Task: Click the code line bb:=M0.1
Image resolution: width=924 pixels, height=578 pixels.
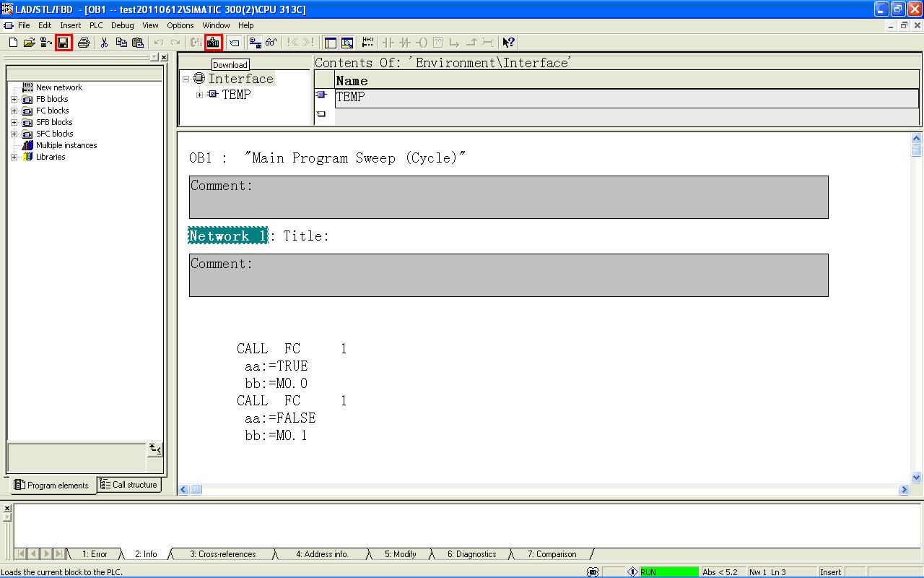Action: click(276, 436)
